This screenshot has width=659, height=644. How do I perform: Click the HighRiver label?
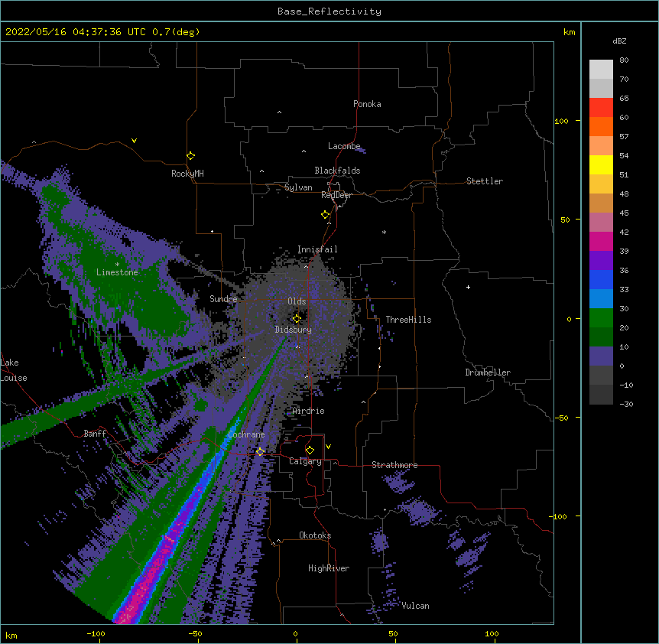[x=329, y=568]
